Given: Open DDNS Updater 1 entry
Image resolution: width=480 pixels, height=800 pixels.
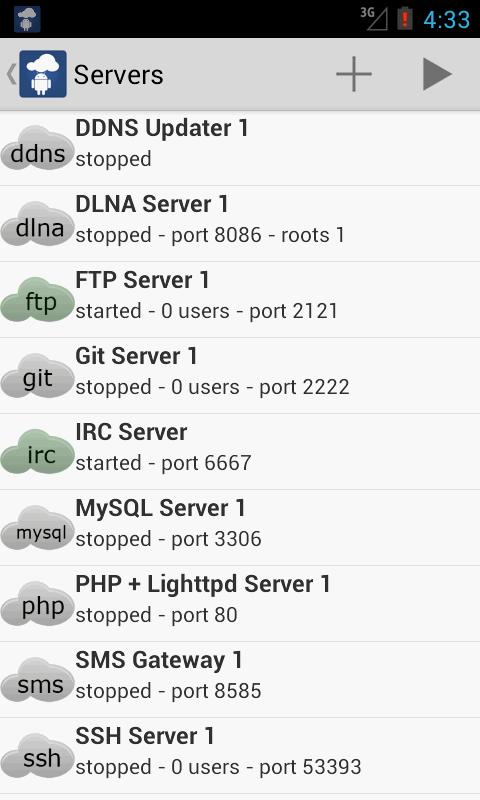Looking at the screenshot, I should tap(240, 148).
